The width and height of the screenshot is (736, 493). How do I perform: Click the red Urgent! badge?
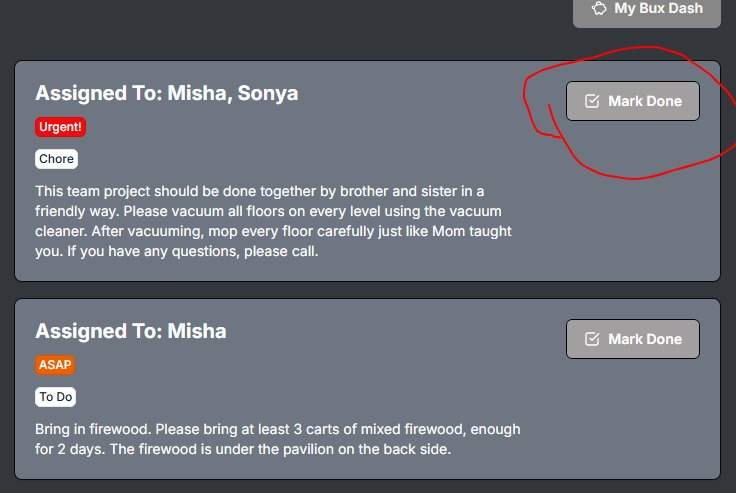(x=61, y=127)
